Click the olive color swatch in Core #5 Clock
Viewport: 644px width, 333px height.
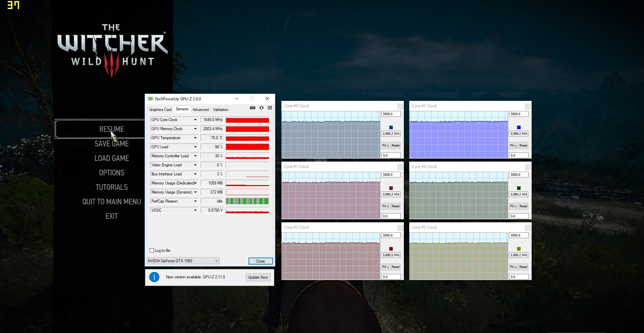[519, 249]
